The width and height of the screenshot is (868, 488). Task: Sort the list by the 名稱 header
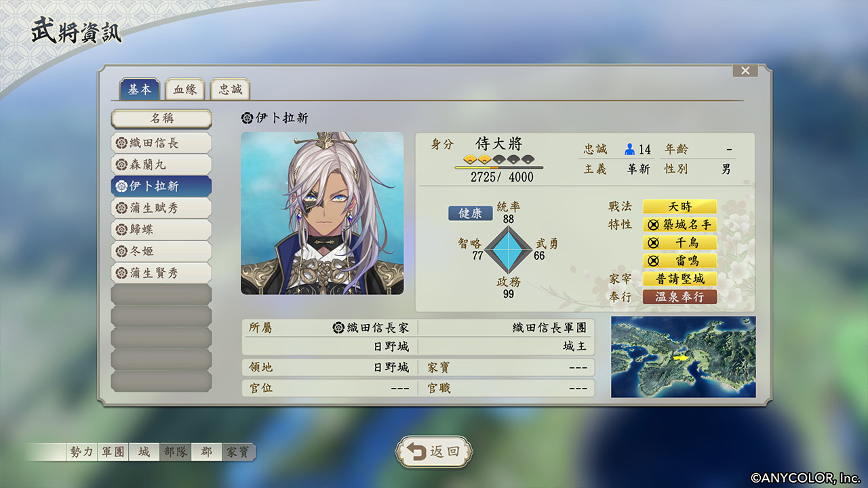click(x=161, y=119)
